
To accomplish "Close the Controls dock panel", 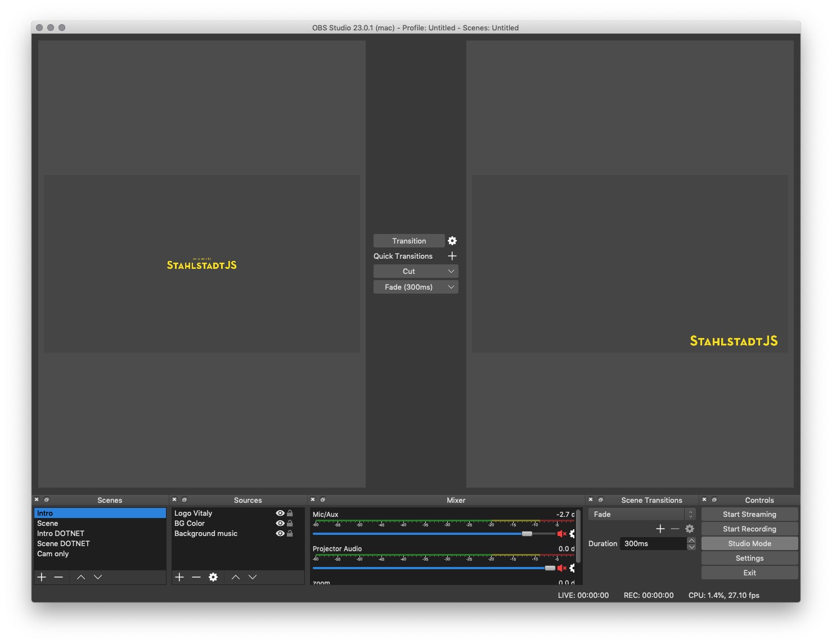I will 704,499.
